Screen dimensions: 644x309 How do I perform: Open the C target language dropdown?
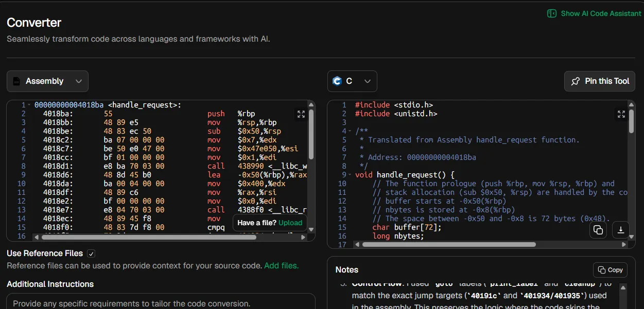(352, 81)
